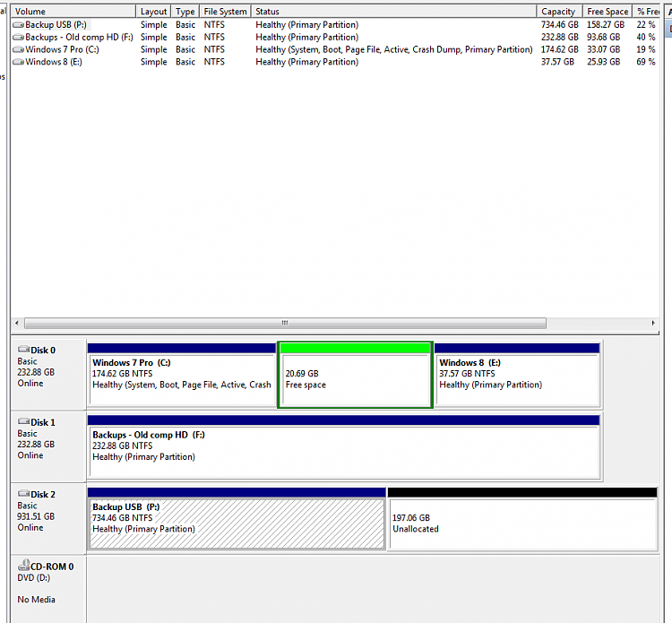Click the 33.07 GB free space cell

tap(603, 49)
